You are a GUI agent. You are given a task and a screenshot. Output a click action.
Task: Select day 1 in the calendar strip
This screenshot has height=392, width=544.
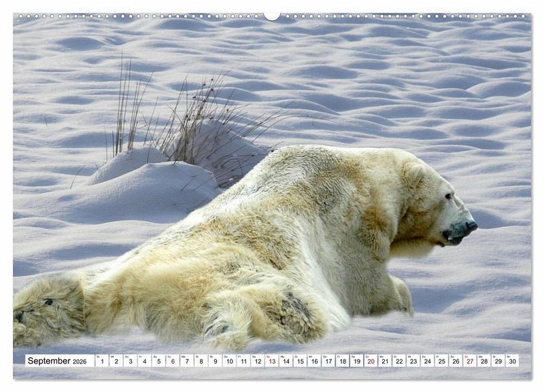coord(101,361)
